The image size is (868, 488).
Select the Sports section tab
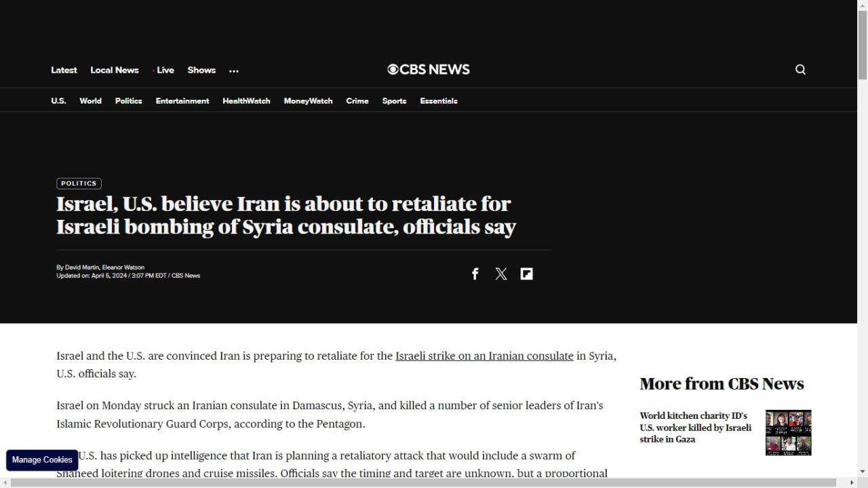pos(394,100)
